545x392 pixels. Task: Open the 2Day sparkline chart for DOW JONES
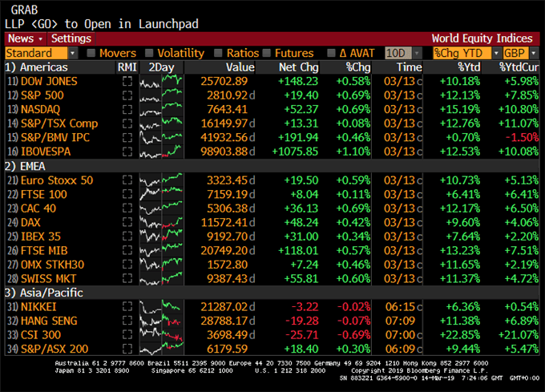pyautogui.click(x=161, y=81)
